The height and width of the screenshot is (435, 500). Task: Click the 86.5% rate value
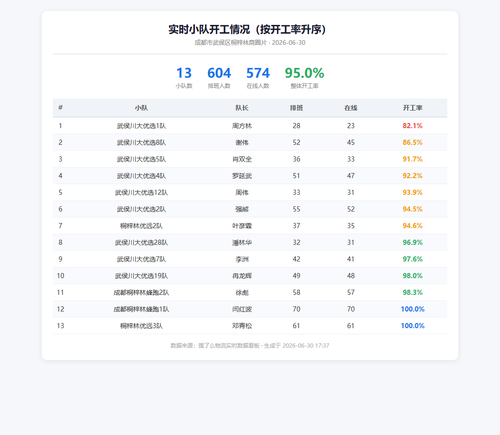point(413,143)
